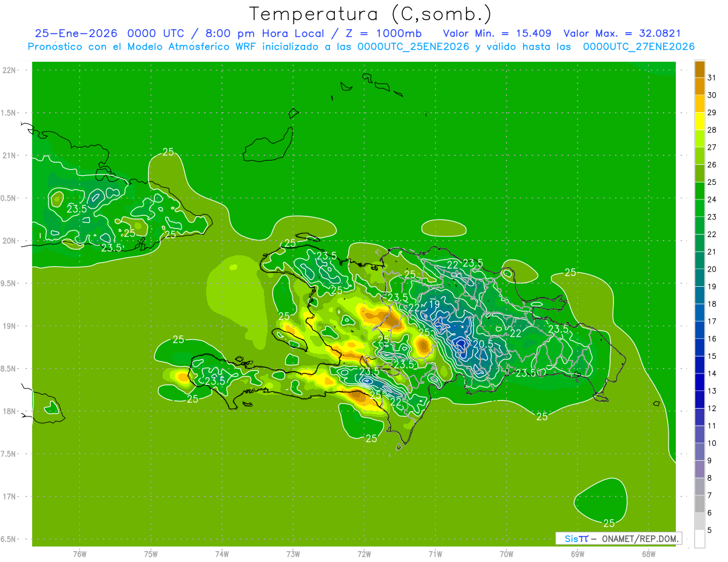728x562 pixels.
Task: Click the amber legend swatch between 29 and 30
Action: pyautogui.click(x=699, y=104)
